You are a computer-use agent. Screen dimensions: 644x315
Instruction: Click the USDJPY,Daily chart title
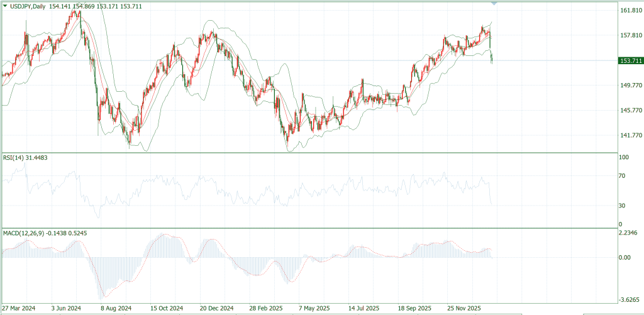28,6
